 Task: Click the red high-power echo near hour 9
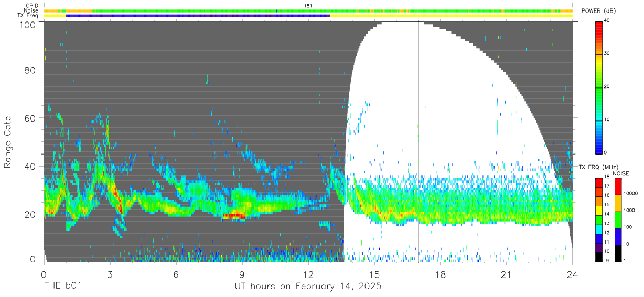pos(235,215)
